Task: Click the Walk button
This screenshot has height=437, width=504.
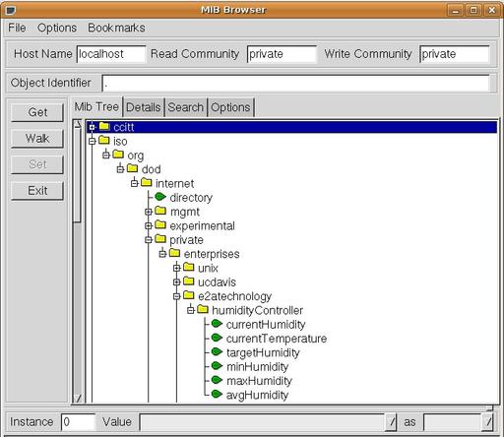Action: tap(37, 139)
